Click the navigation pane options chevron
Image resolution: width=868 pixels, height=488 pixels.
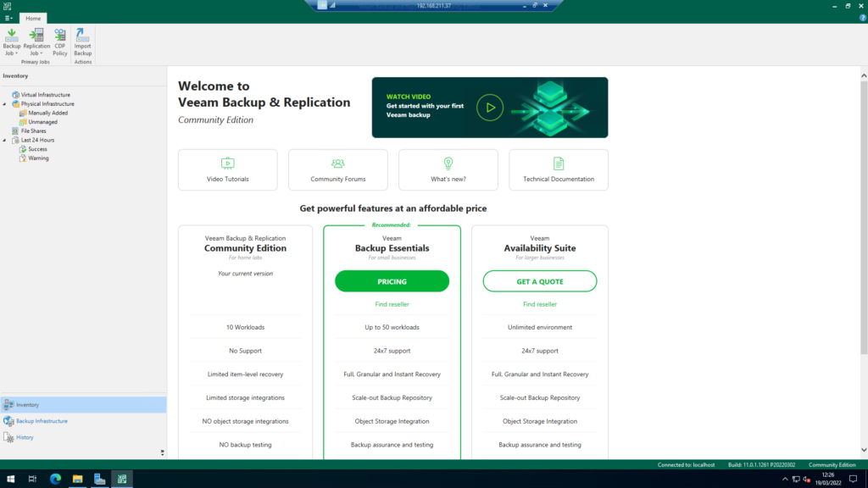[162, 452]
